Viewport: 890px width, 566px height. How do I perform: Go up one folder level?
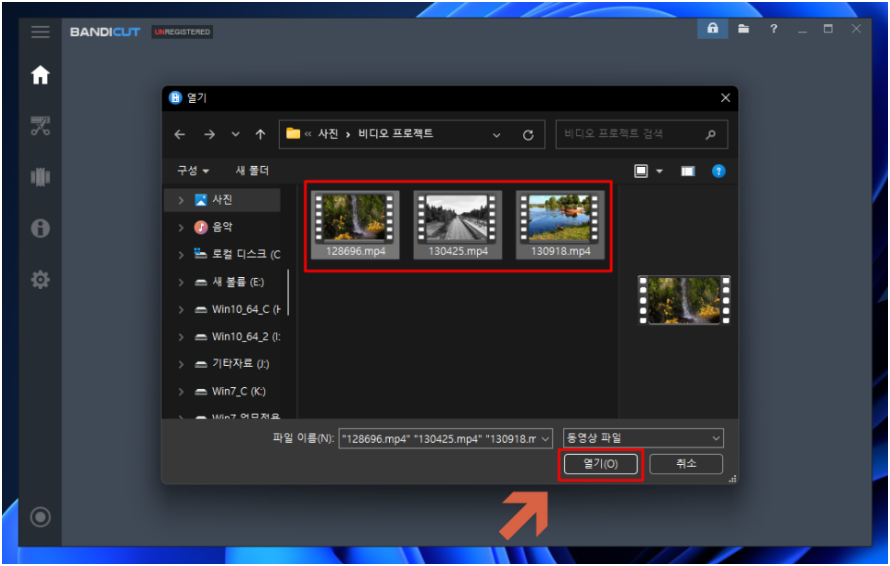[x=260, y=135]
